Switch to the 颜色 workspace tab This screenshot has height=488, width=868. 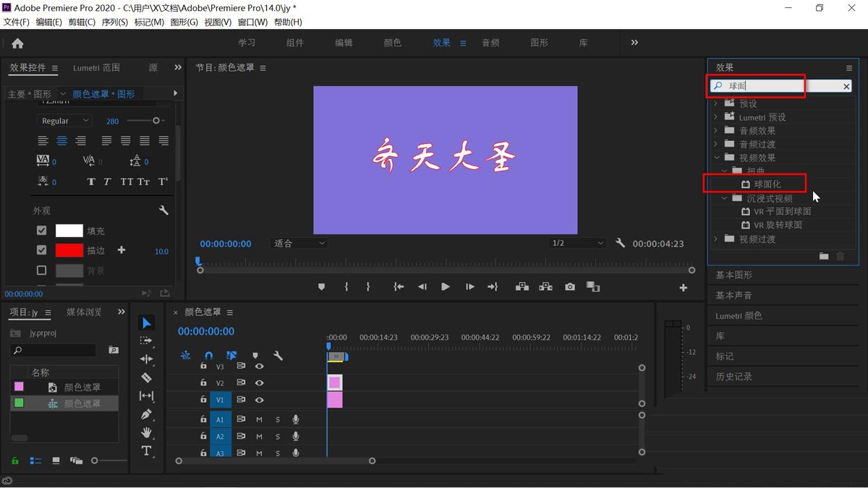coord(392,42)
